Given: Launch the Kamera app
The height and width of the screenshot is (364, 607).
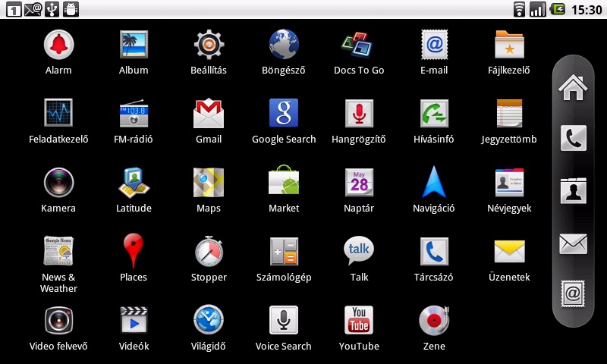Looking at the screenshot, I should pyautogui.click(x=58, y=184).
